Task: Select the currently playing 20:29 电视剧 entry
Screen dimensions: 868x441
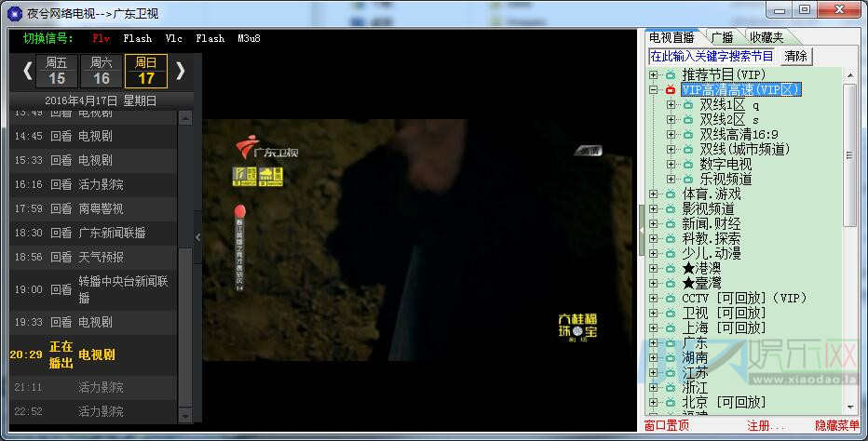Action: (93, 354)
